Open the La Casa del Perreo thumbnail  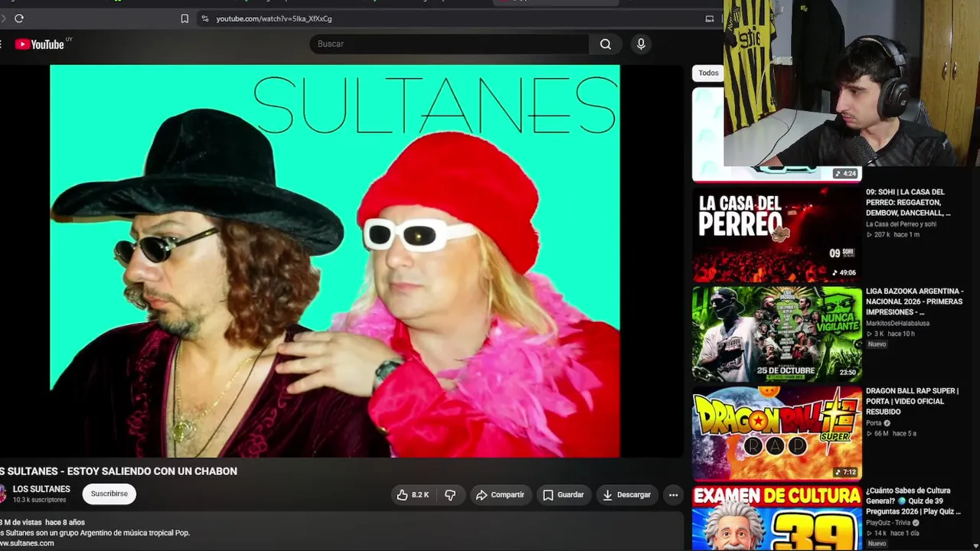tap(777, 235)
